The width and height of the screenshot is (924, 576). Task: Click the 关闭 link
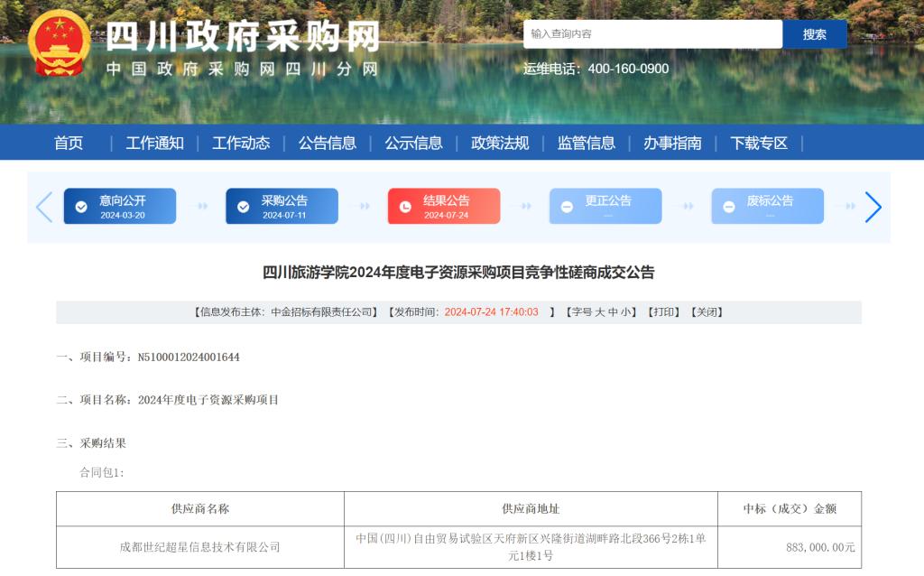[707, 312]
